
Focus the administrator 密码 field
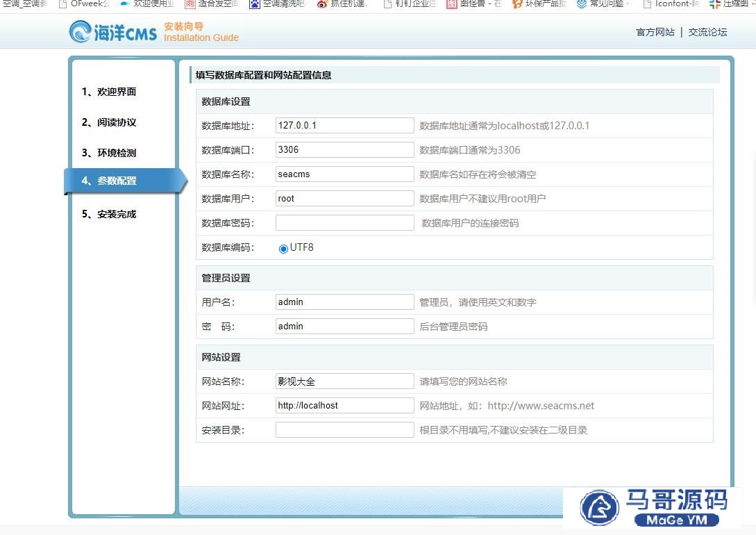[345, 326]
